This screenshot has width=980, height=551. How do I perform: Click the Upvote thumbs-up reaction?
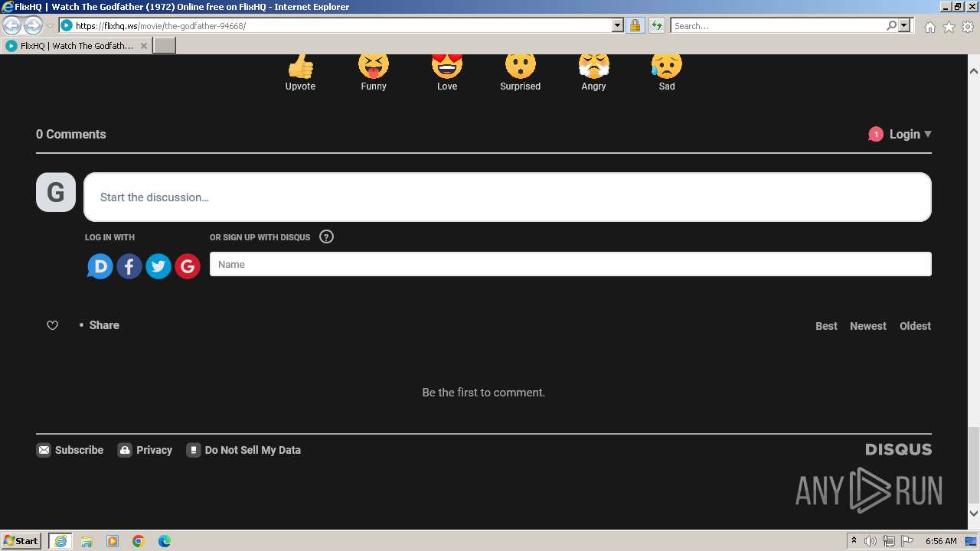(x=300, y=67)
